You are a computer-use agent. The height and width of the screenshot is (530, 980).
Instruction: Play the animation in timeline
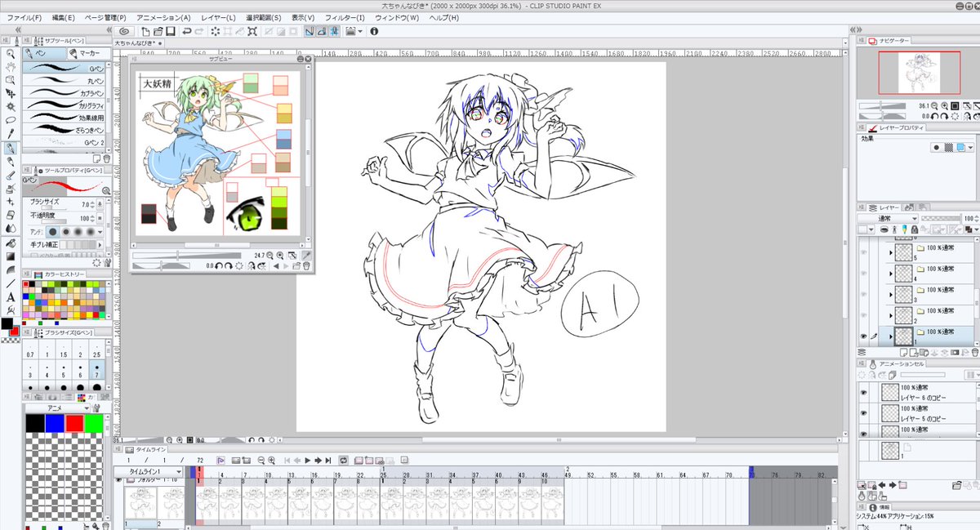pos(308,461)
